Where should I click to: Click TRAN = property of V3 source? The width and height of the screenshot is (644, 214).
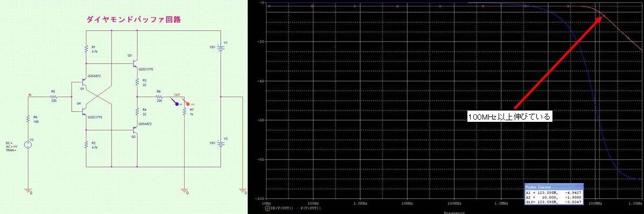[x=11, y=150]
